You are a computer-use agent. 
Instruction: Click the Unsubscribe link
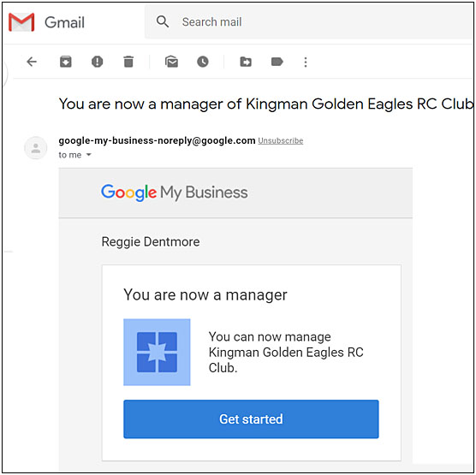pos(281,141)
